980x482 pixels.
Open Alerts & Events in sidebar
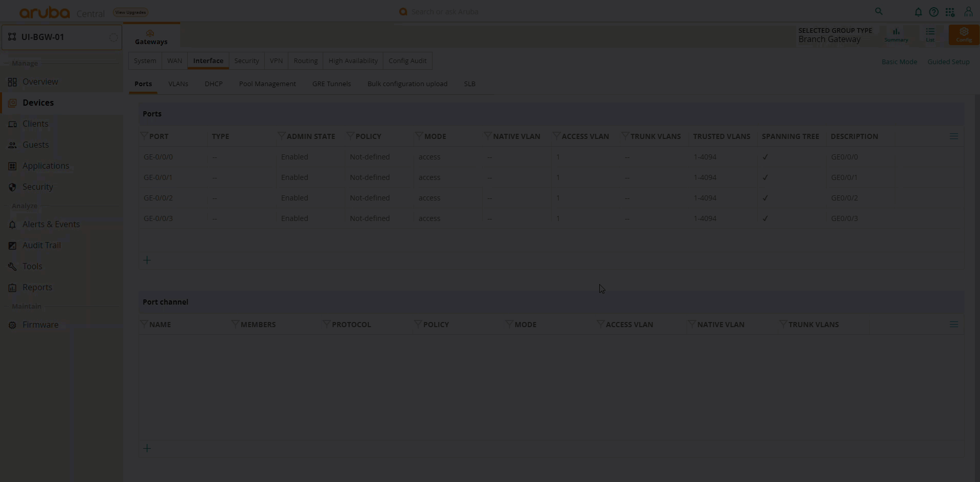51,224
